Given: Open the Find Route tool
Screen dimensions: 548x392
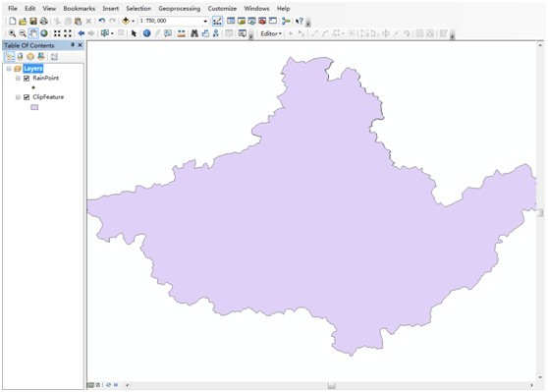Looking at the screenshot, I should [x=205, y=33].
